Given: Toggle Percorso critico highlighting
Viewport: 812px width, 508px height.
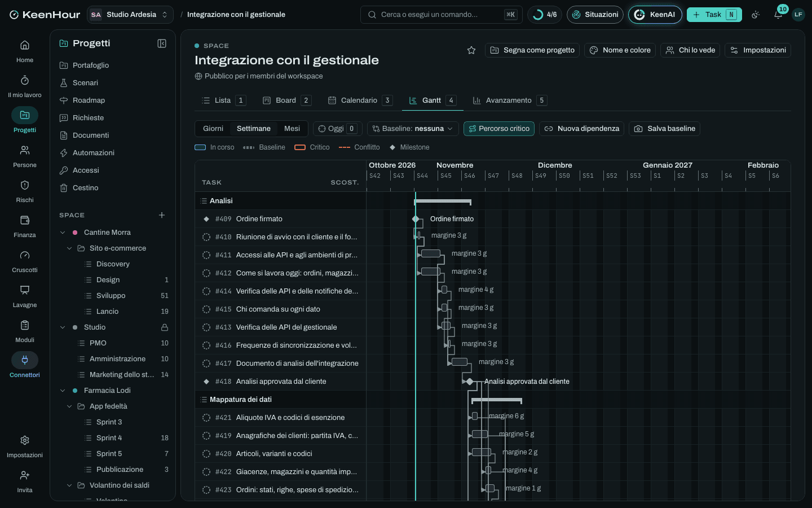Looking at the screenshot, I should pos(499,129).
